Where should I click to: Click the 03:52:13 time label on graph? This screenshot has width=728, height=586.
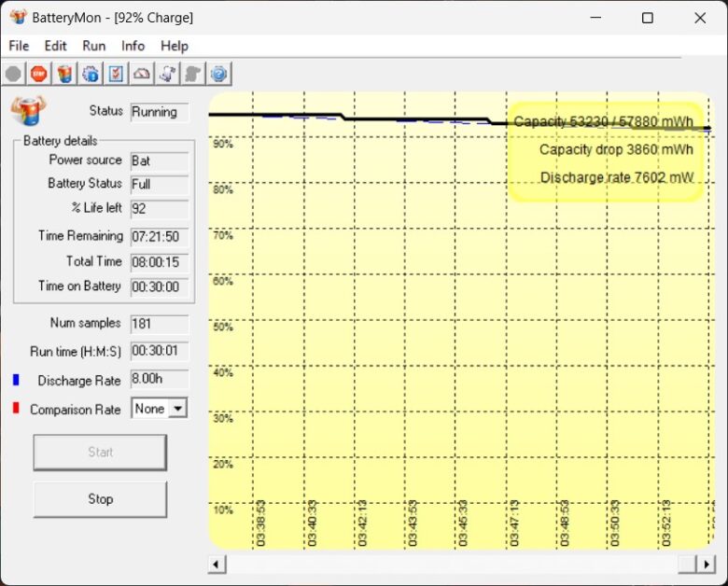coord(665,523)
